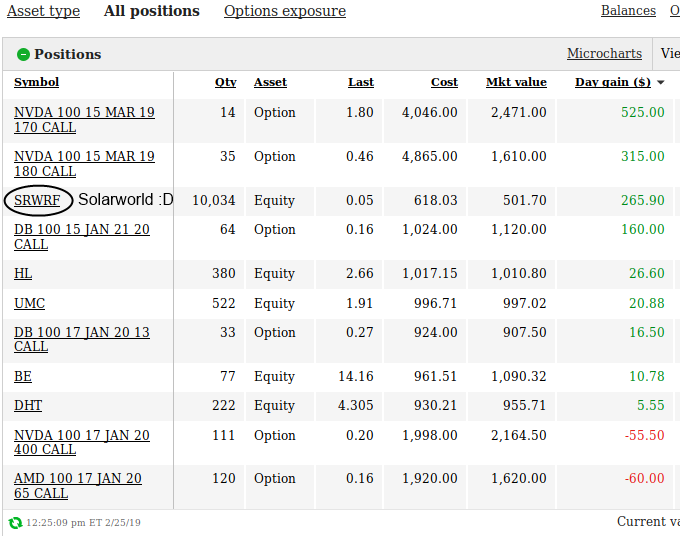
Task: Collapse the Positions panel green minus icon
Action: pyautogui.click(x=24, y=54)
